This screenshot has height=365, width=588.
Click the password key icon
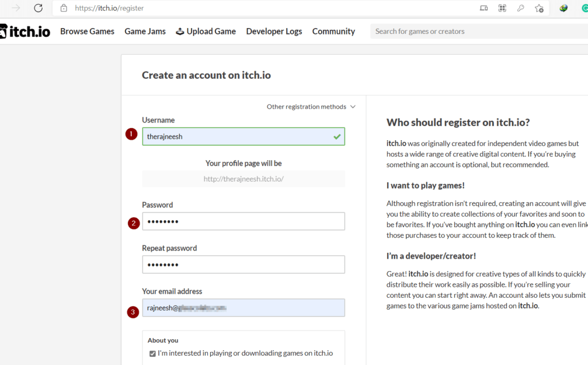tap(520, 8)
